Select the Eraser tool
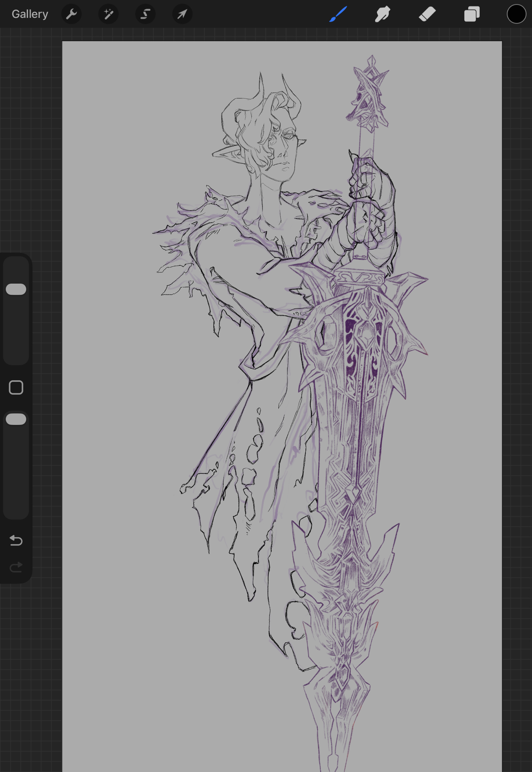 pyautogui.click(x=427, y=14)
